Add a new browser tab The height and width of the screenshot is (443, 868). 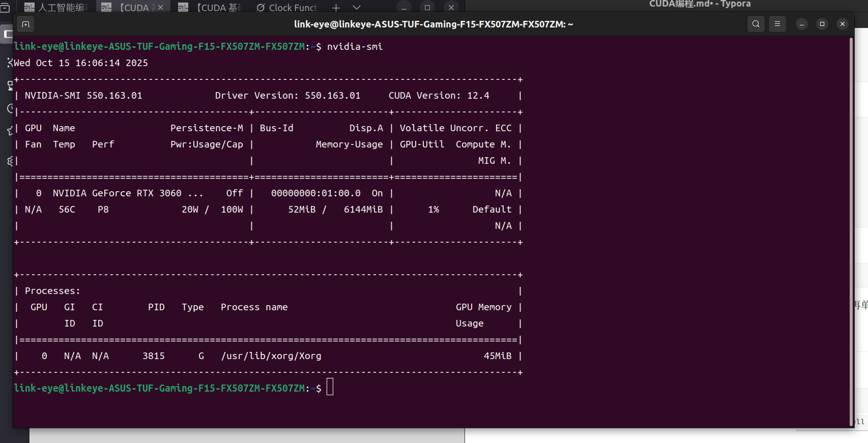[x=336, y=8]
